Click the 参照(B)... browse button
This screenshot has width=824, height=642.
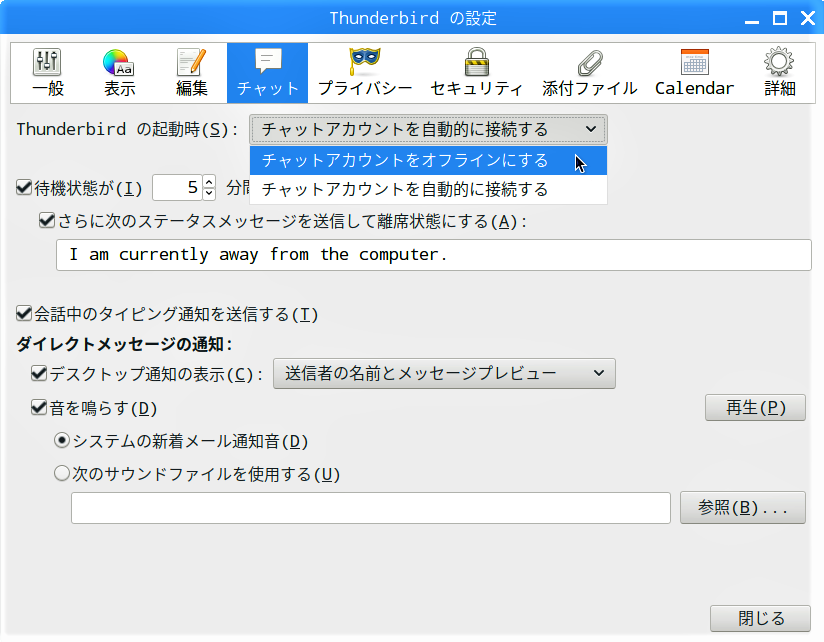pos(743,508)
